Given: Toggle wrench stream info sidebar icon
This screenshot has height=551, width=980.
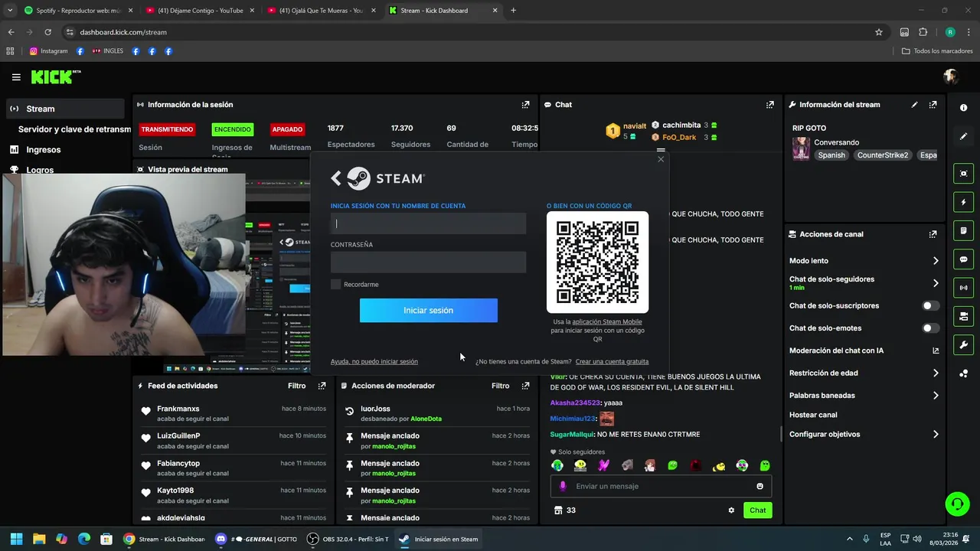Looking at the screenshot, I should [963, 345].
